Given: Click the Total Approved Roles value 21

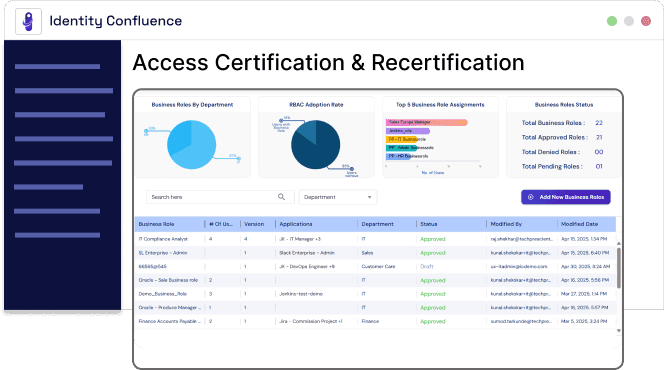Looking at the screenshot, I should pos(599,137).
